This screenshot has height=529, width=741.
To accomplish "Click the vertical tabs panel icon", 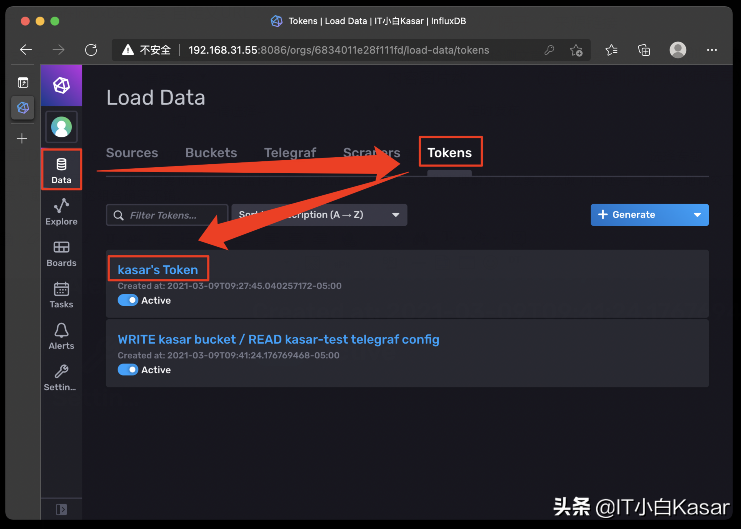I will coord(23,83).
